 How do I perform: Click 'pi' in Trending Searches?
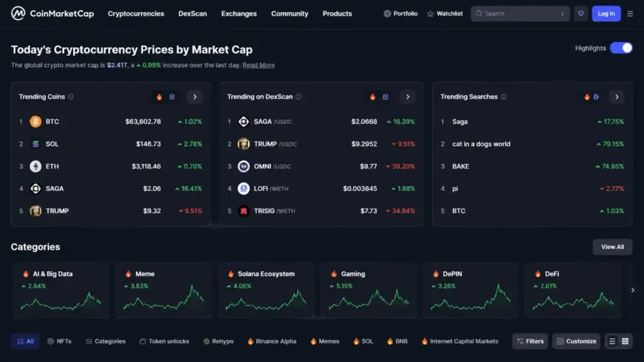click(x=455, y=189)
